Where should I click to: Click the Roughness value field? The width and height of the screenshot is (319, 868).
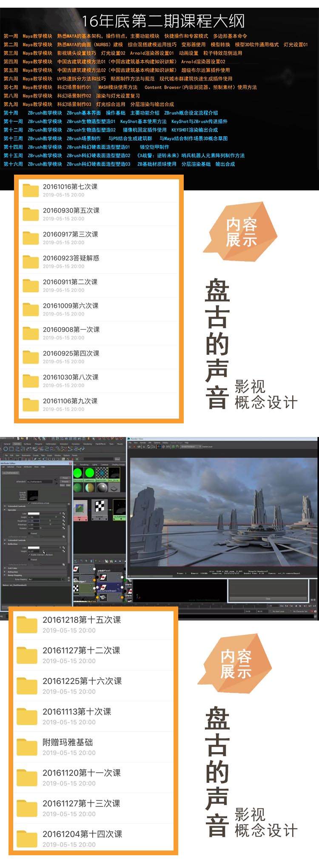click(x=34, y=520)
